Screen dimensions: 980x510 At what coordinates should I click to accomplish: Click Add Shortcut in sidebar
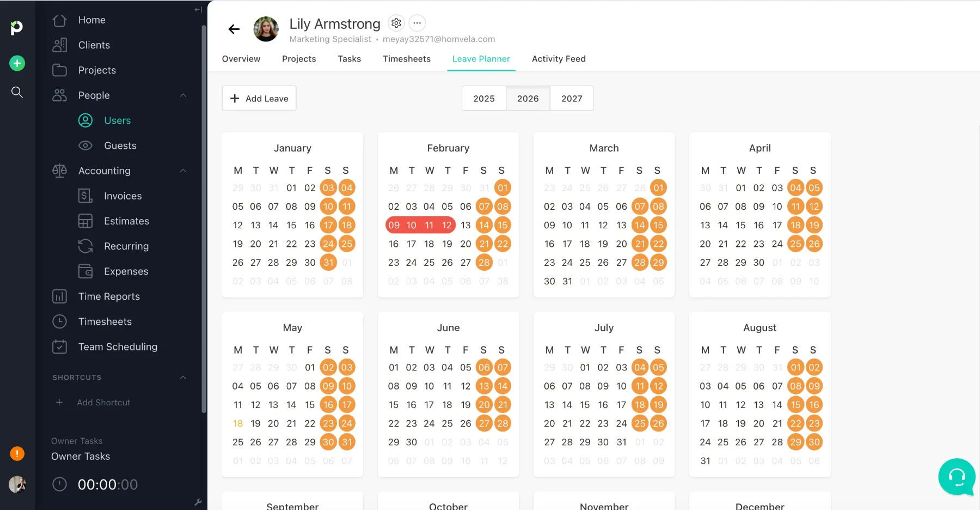[103, 402]
